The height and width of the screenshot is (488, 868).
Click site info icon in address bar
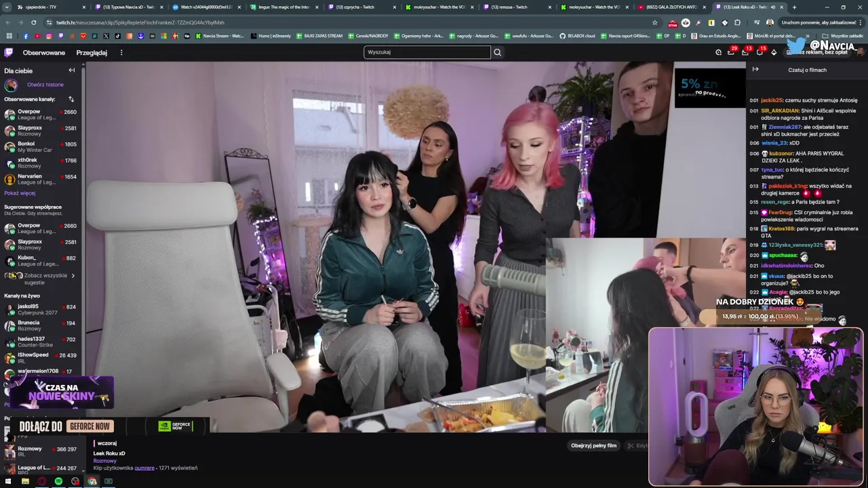49,22
